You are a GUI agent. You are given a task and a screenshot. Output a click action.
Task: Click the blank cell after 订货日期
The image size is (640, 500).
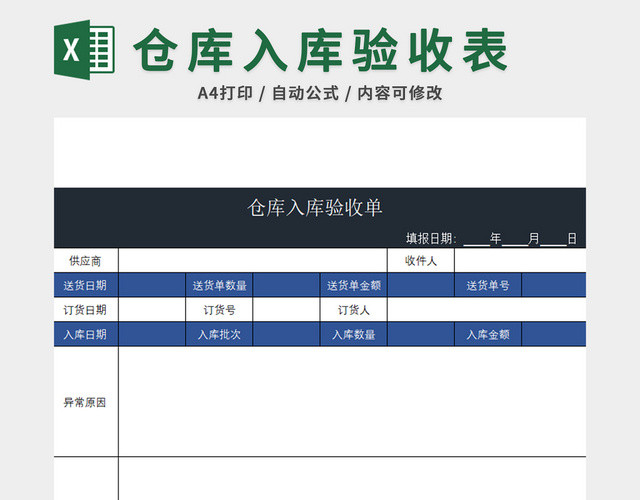tap(152, 310)
